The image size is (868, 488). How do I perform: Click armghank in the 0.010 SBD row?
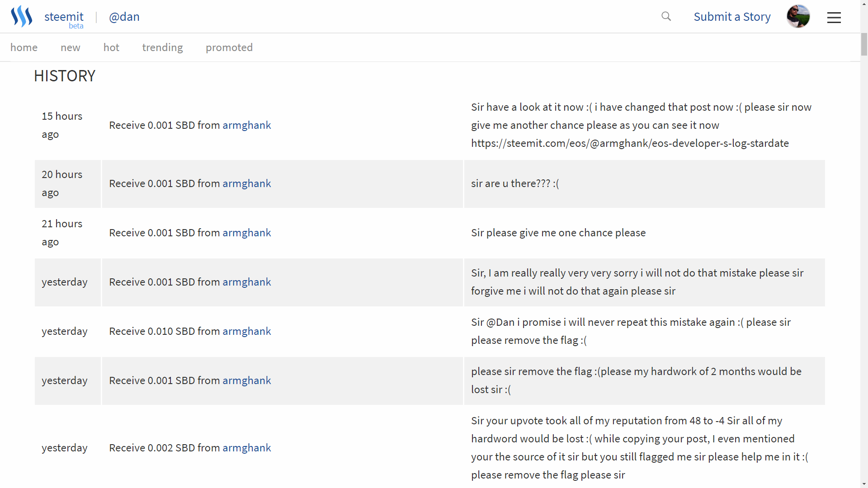click(246, 331)
